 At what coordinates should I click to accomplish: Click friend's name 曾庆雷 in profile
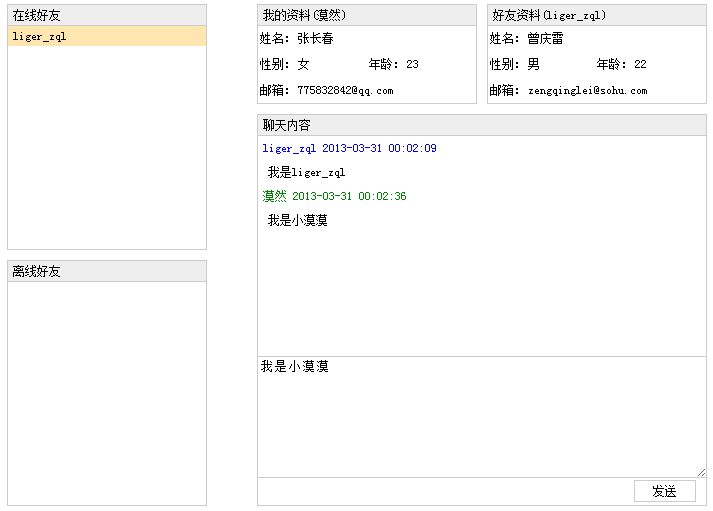pyautogui.click(x=545, y=39)
